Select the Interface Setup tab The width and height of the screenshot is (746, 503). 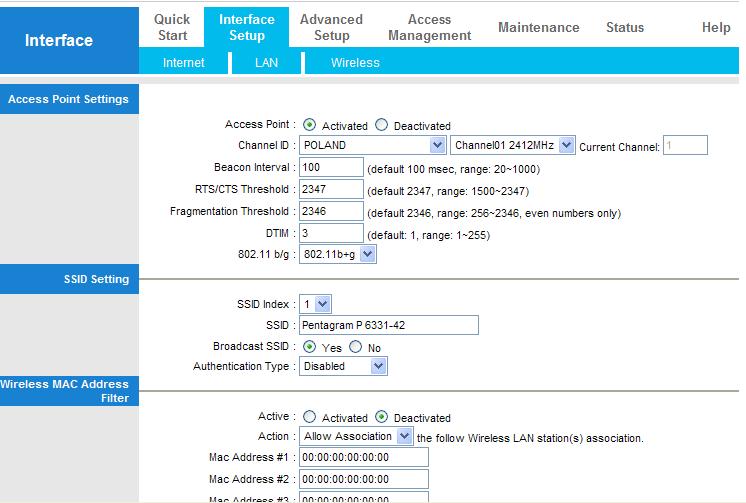pyautogui.click(x=246, y=27)
